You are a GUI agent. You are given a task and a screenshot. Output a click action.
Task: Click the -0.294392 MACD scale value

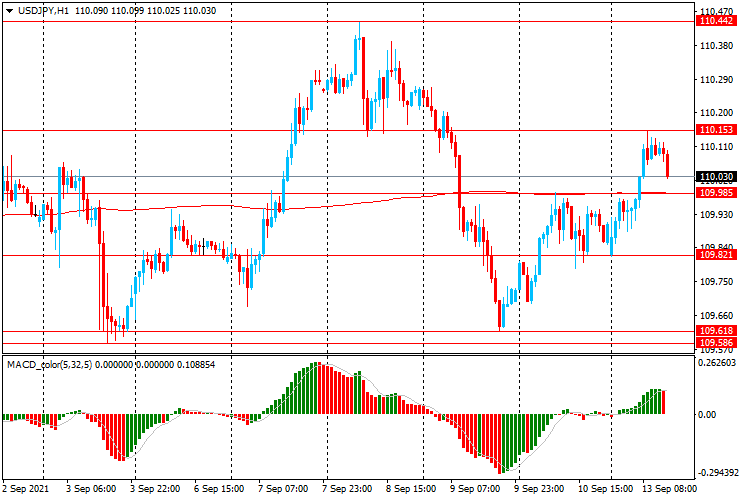pos(717,473)
